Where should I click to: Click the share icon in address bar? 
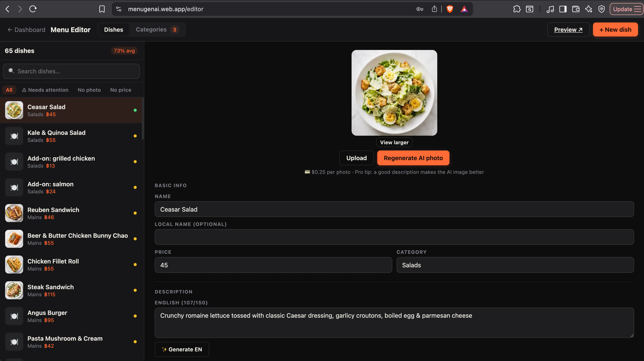434,9
